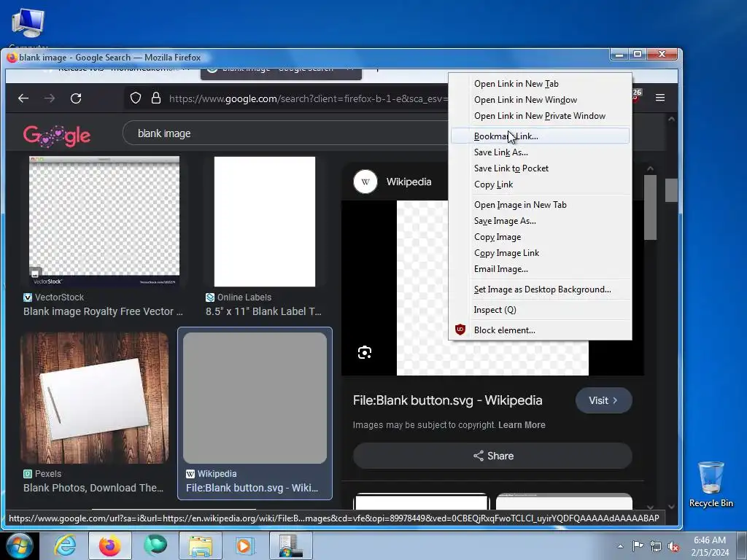Select Copy Image
Screen dimensions: 747x560
click(x=541, y=237)
